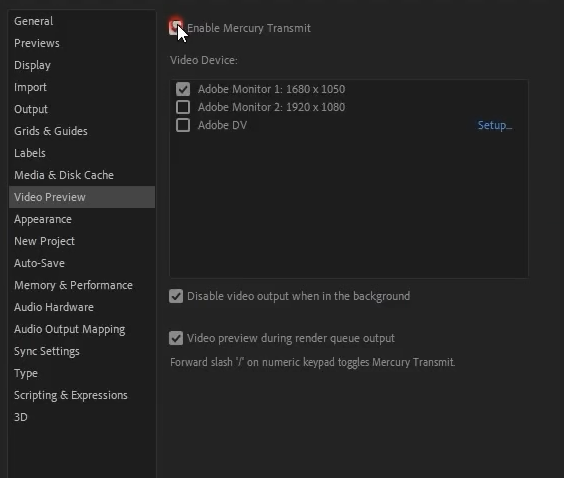
Task: Select the 3D preferences category
Action: pos(82,417)
